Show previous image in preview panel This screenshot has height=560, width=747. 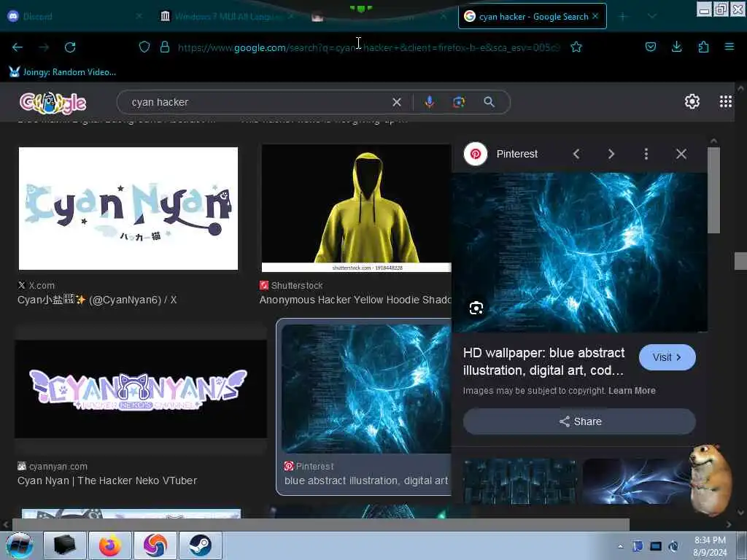pyautogui.click(x=576, y=154)
